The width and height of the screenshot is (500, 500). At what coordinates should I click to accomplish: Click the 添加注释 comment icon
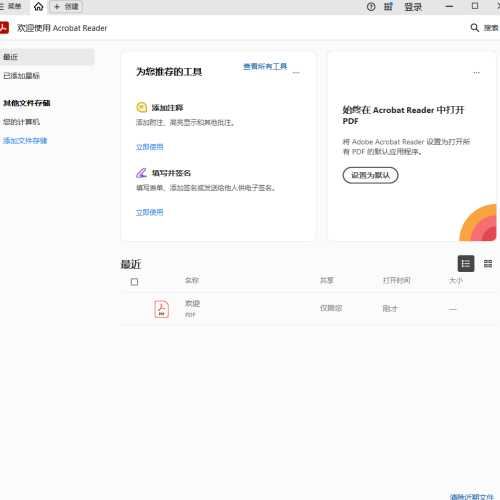[x=142, y=108]
